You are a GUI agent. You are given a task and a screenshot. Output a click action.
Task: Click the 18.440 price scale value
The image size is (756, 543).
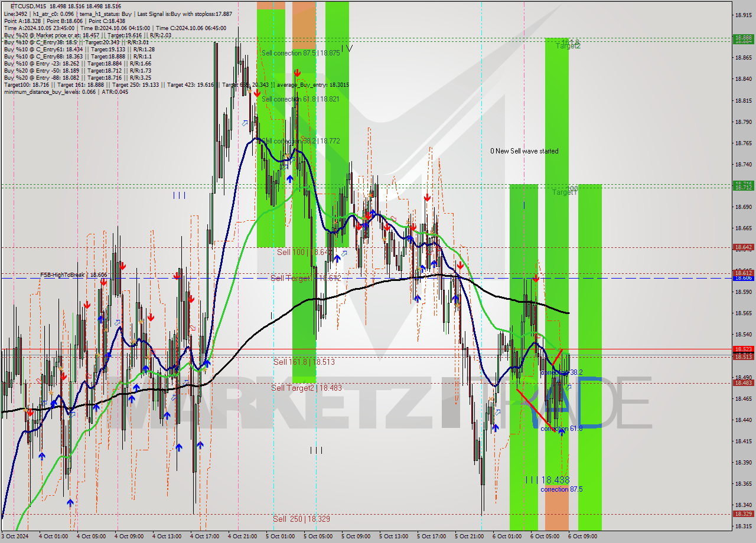[743, 420]
